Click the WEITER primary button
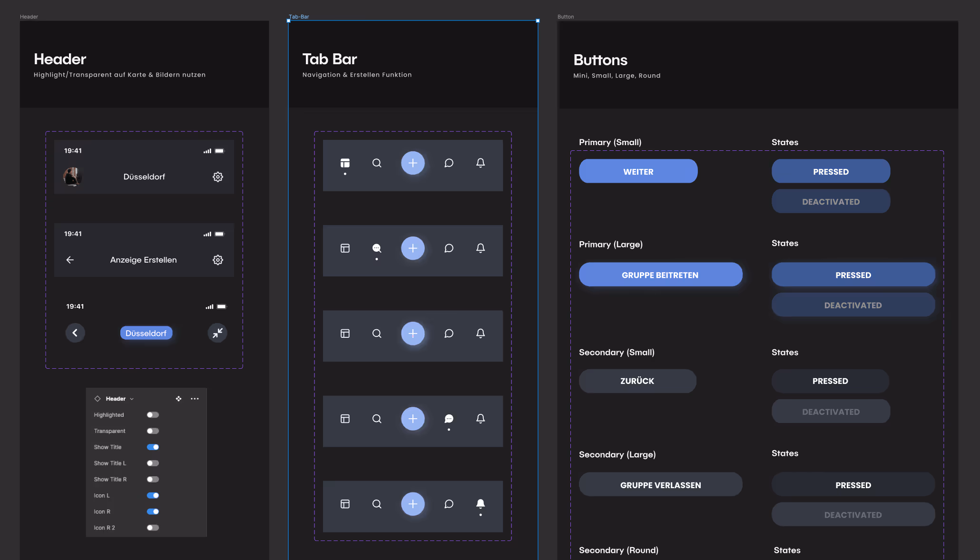Image resolution: width=980 pixels, height=560 pixels. coord(638,171)
